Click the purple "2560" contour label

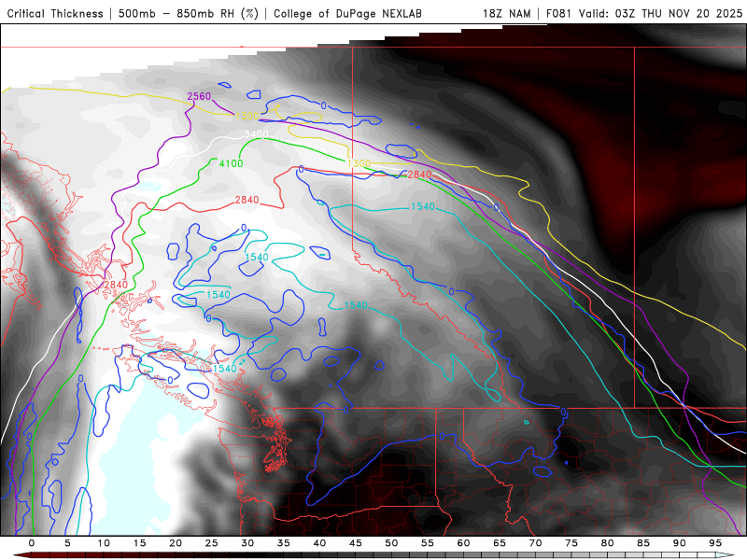click(199, 97)
